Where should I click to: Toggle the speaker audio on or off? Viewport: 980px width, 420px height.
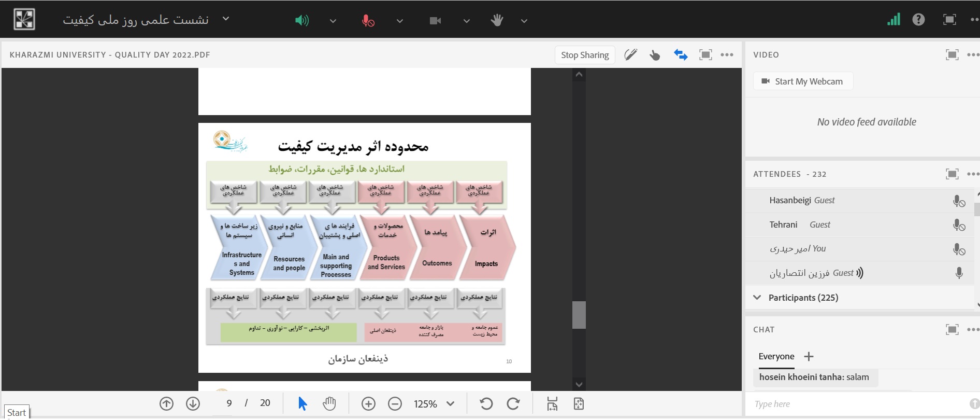301,21
